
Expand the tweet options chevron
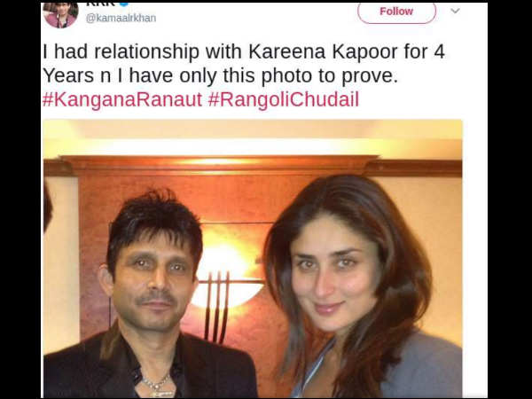pyautogui.click(x=455, y=11)
